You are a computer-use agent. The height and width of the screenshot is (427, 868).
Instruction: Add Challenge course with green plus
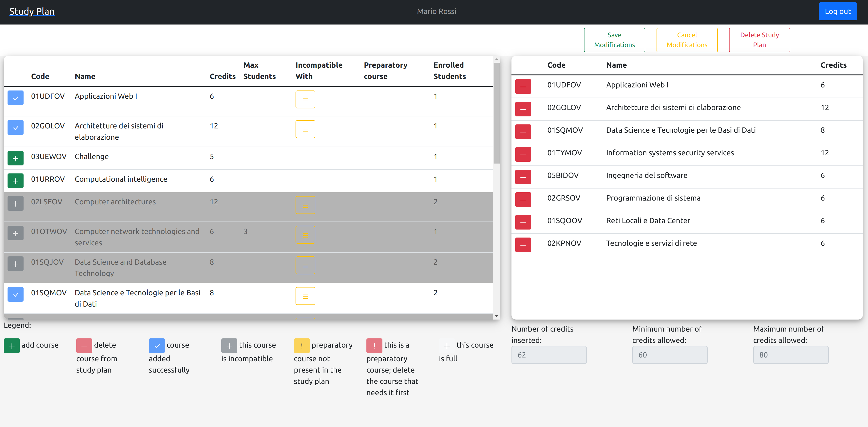16,158
